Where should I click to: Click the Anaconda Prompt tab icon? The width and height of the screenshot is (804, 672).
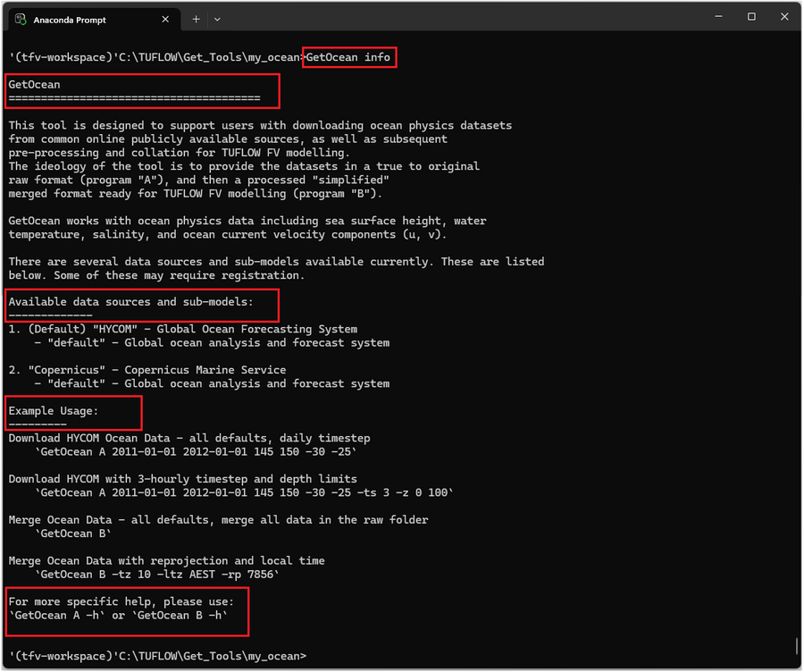[x=21, y=19]
